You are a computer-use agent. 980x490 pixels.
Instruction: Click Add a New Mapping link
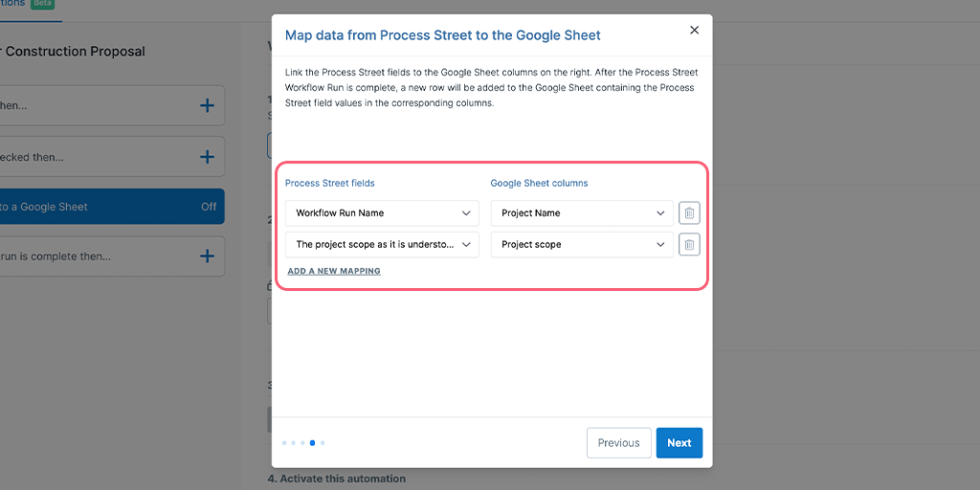[334, 271]
